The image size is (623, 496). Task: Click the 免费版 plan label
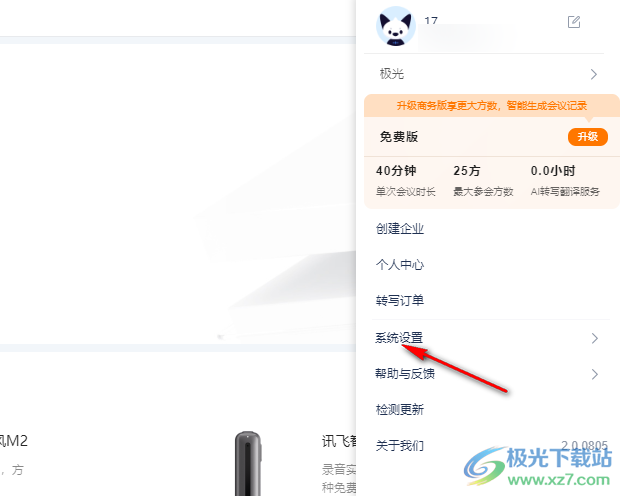pos(399,137)
